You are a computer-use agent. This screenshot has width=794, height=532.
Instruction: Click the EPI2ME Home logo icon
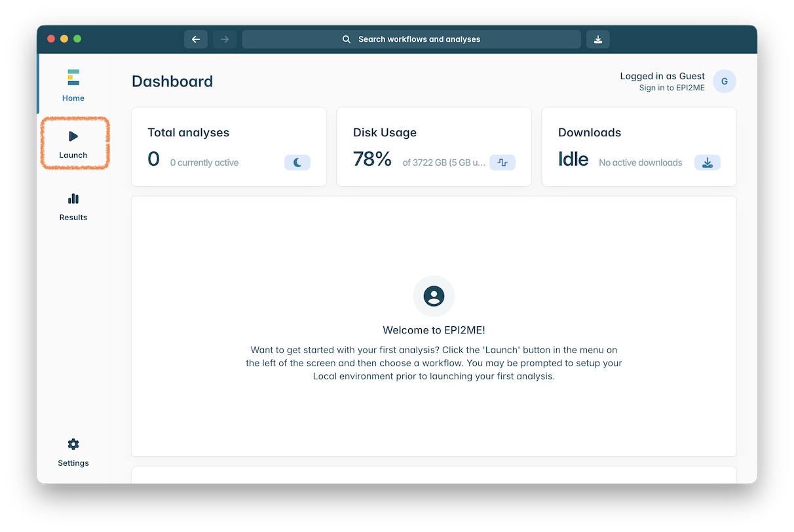pos(73,78)
